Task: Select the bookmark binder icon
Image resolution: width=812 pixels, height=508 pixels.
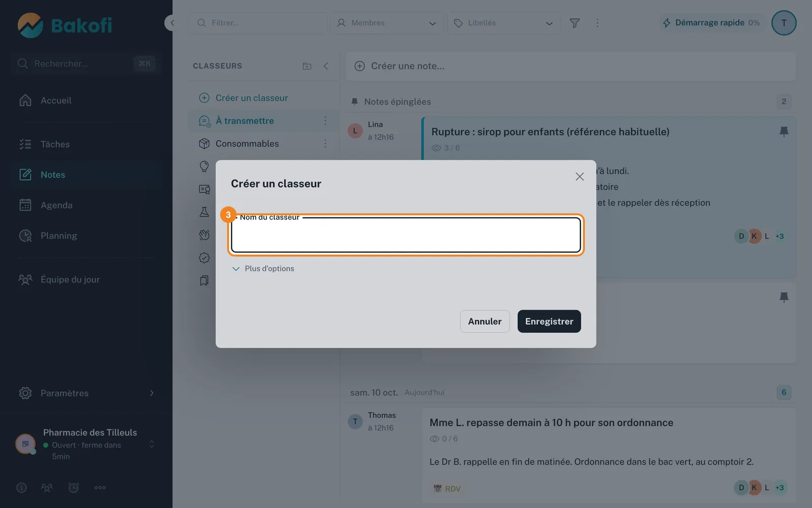Action: coord(204,281)
